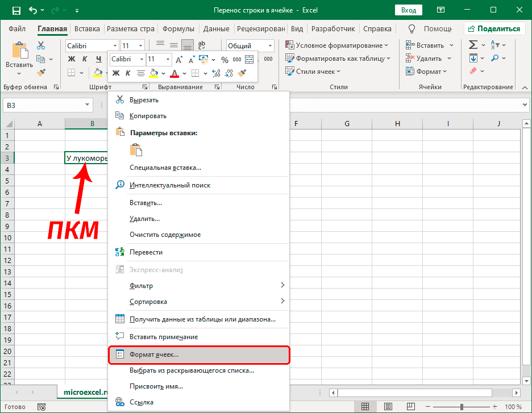Click the 'Поделиться' button
The height and width of the screenshot is (413, 532).
pos(493,28)
